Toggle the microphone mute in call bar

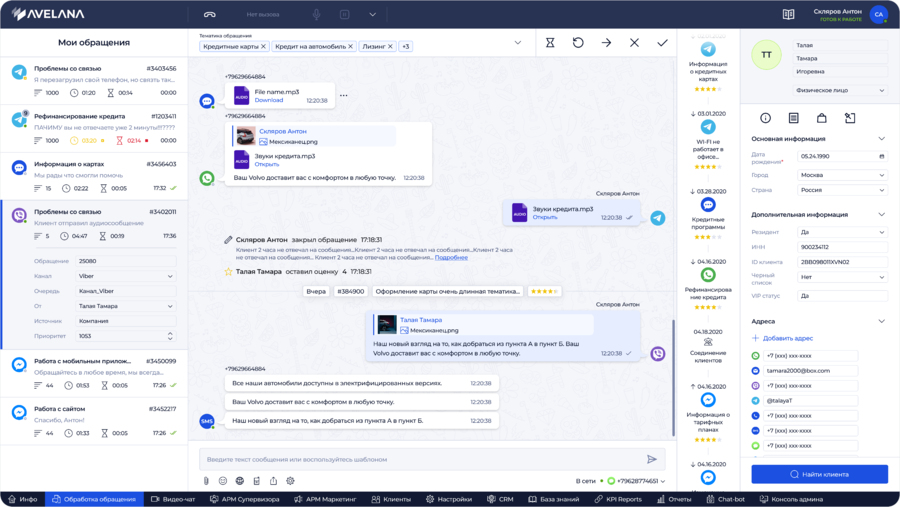tap(317, 15)
